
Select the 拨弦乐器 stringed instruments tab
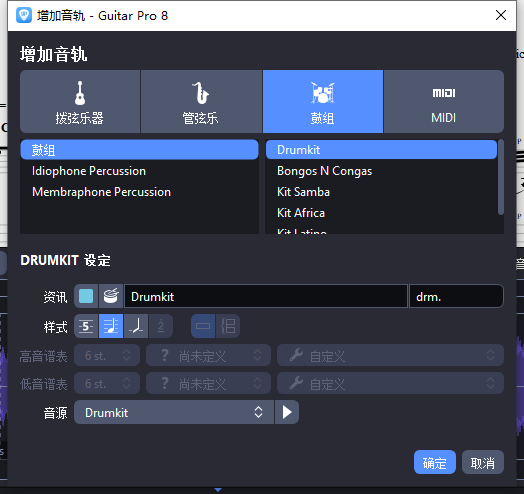80,102
